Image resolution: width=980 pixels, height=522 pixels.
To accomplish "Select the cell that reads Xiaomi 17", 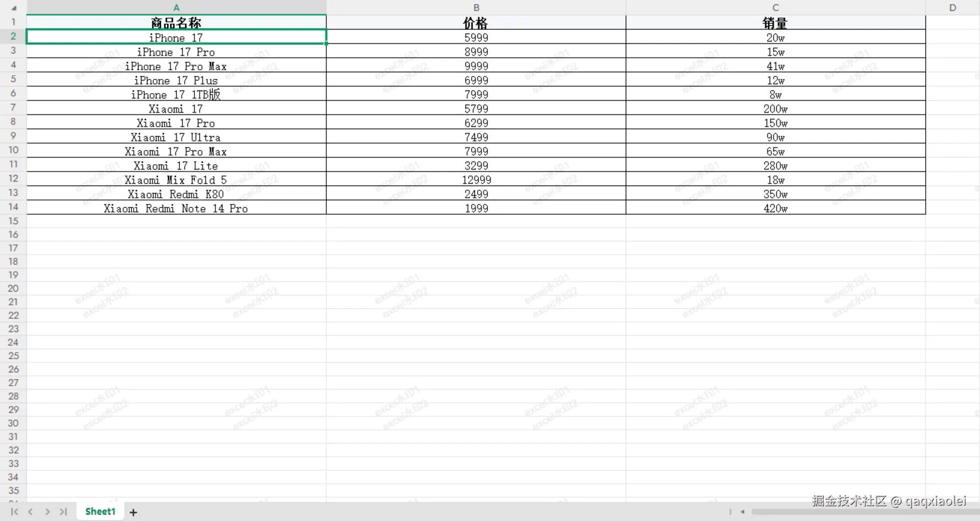I will pos(176,108).
